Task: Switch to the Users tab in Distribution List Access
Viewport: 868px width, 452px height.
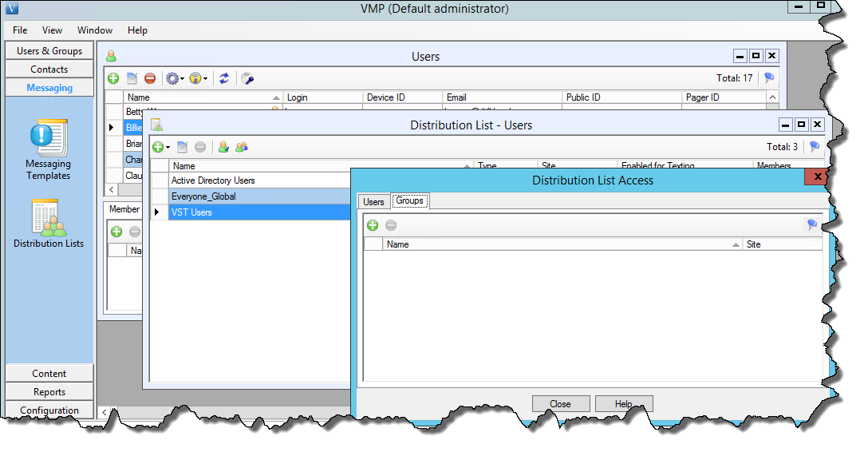Action: click(x=373, y=201)
